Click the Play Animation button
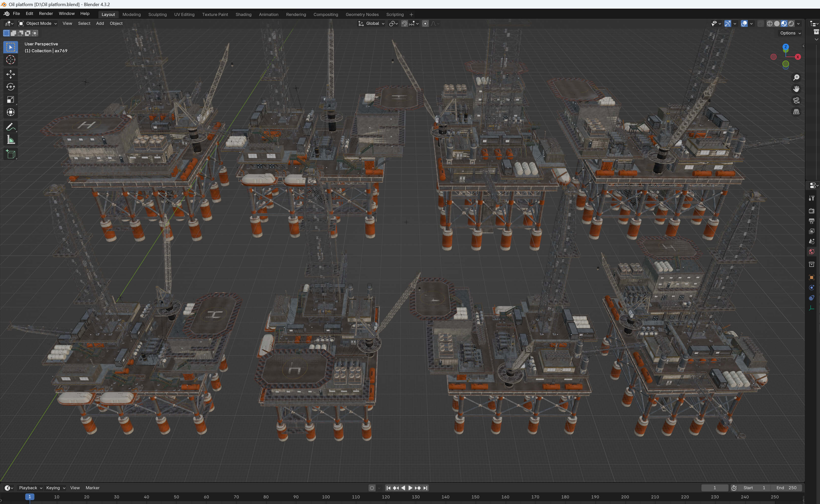 pos(410,488)
